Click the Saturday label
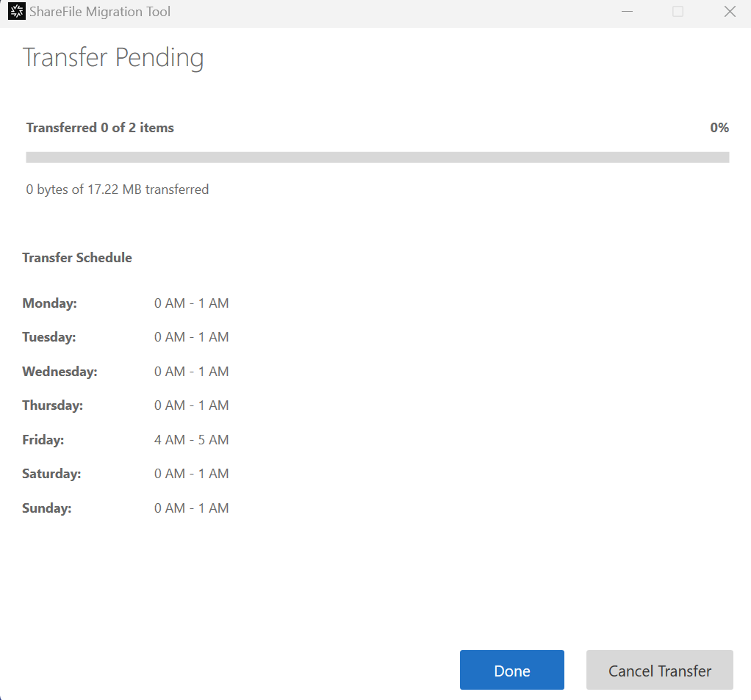 click(51, 474)
